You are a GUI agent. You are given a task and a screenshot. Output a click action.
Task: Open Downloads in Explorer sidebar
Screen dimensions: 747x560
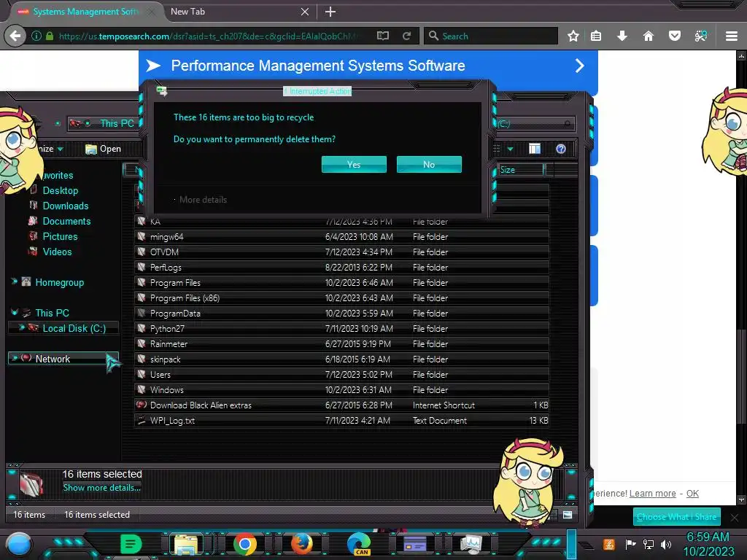click(x=65, y=206)
